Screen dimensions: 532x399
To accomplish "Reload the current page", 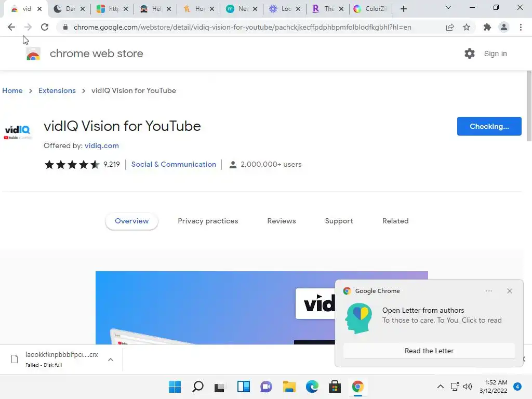I will point(45,27).
